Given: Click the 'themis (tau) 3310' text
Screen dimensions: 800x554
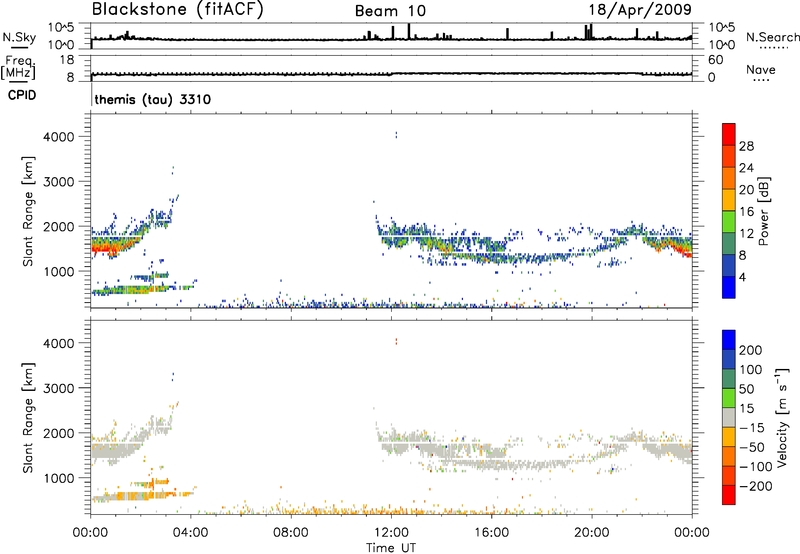Looking at the screenshot, I should click(x=153, y=99).
